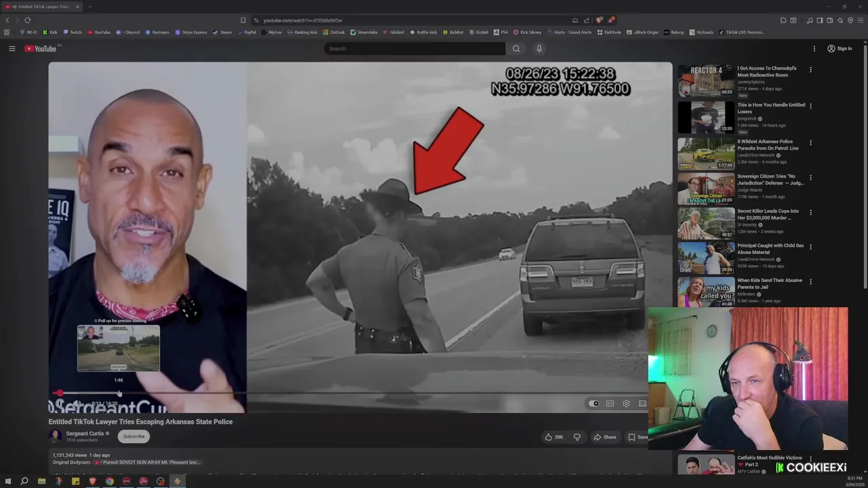This screenshot has height=488, width=868.
Task: Open the Windows Start menu
Action: (x=7, y=481)
